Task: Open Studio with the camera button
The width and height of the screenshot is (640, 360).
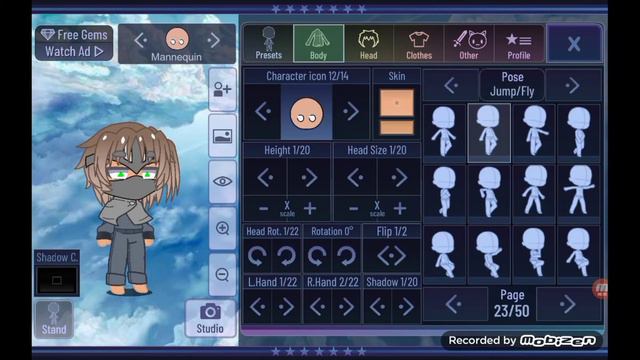Action: [210, 318]
